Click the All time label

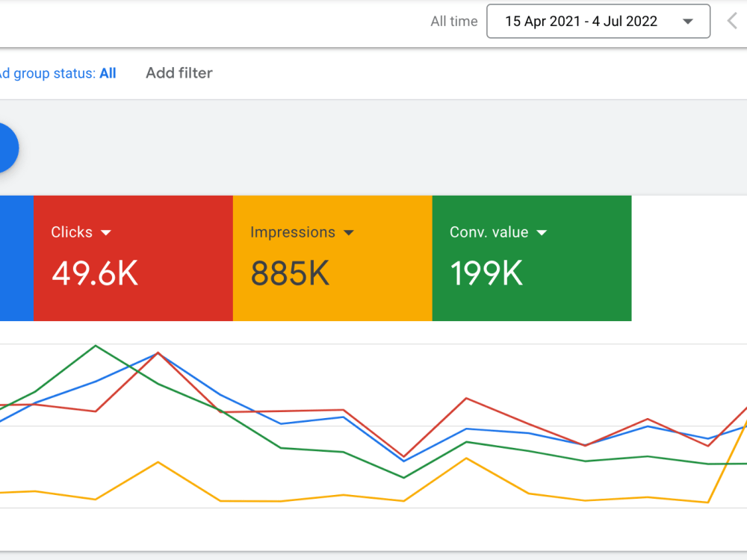[x=454, y=22]
